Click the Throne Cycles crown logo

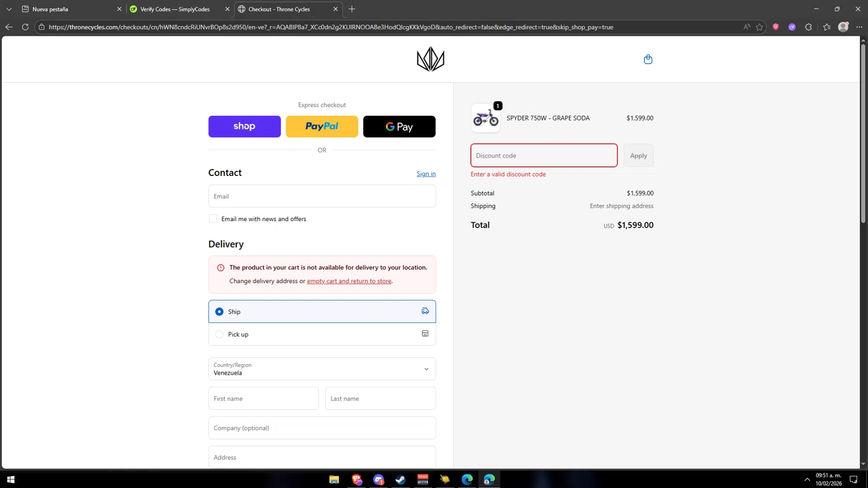431,59
